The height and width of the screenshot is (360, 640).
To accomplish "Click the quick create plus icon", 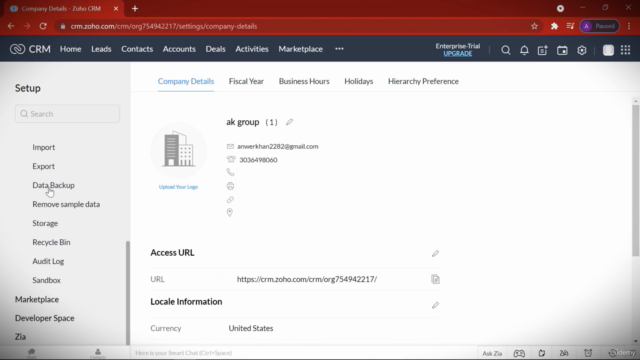I will pos(542,50).
